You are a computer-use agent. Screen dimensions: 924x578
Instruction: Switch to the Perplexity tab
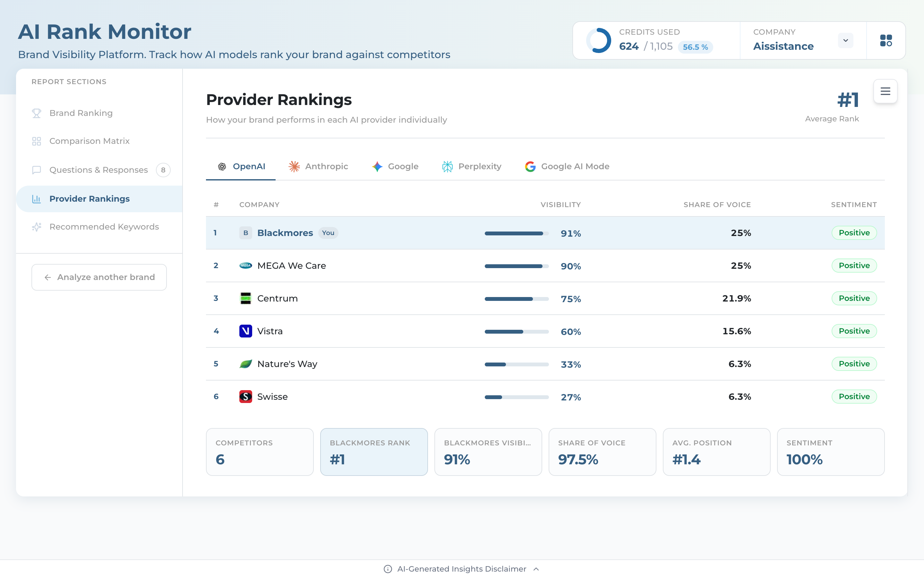(x=472, y=167)
